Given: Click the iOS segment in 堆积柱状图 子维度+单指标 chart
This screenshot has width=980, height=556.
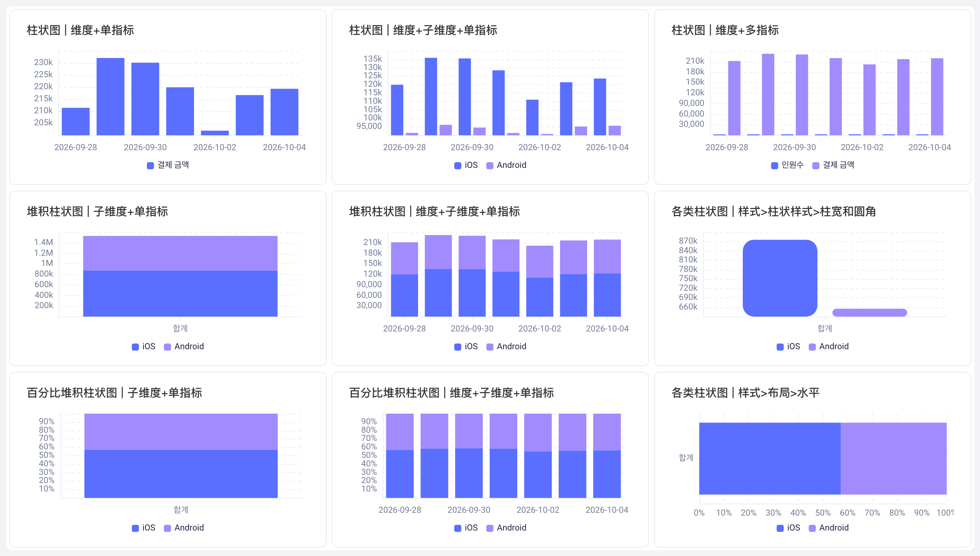Looking at the screenshot, I should click(180, 293).
